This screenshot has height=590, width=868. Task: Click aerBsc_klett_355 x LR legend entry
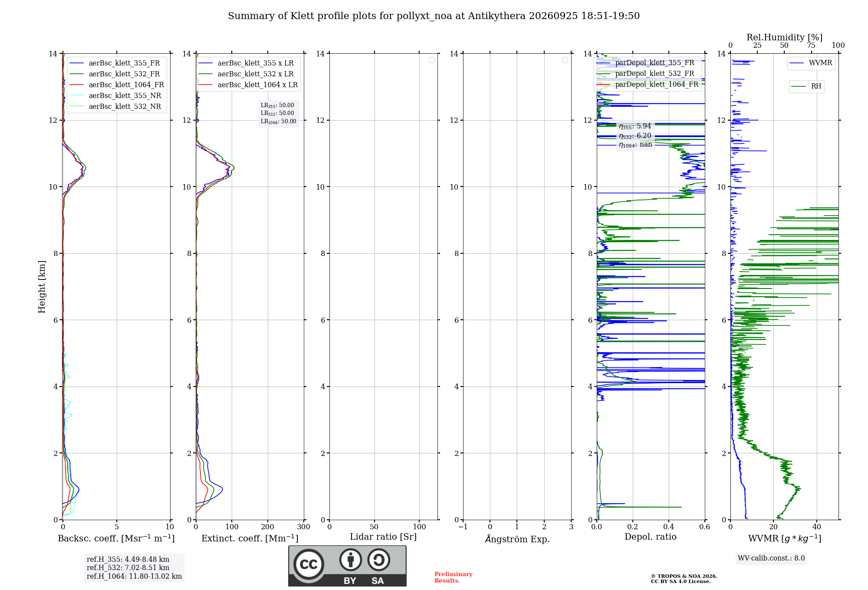246,63
